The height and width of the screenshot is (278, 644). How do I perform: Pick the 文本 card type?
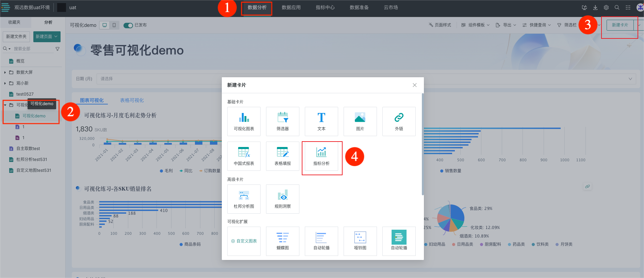tap(321, 121)
